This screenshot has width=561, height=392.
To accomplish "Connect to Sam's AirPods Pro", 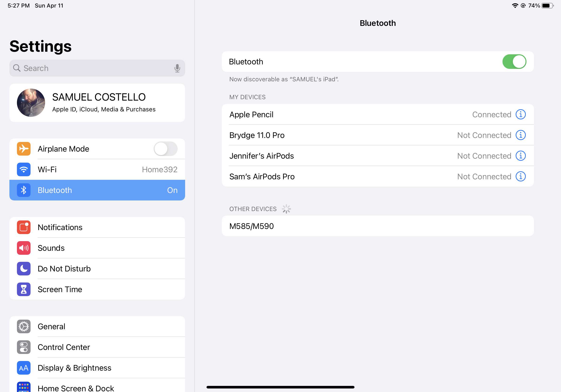I will [x=378, y=176].
